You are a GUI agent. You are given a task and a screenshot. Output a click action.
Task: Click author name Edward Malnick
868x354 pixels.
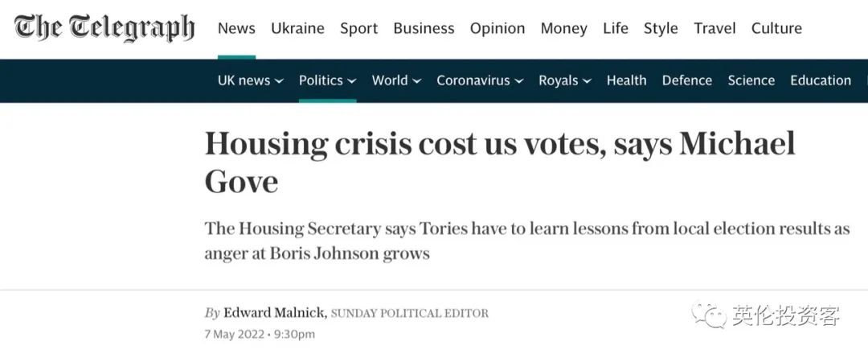[273, 313]
